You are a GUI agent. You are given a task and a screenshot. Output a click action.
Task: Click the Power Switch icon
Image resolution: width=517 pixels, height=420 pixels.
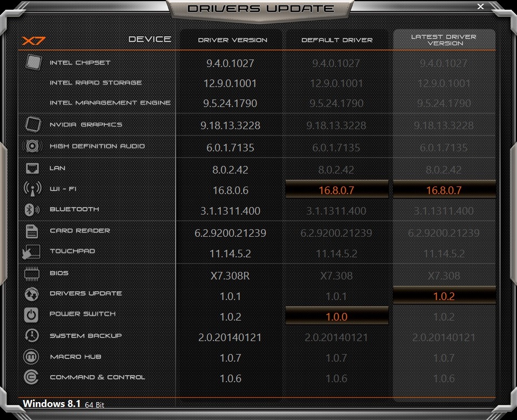pyautogui.click(x=31, y=315)
